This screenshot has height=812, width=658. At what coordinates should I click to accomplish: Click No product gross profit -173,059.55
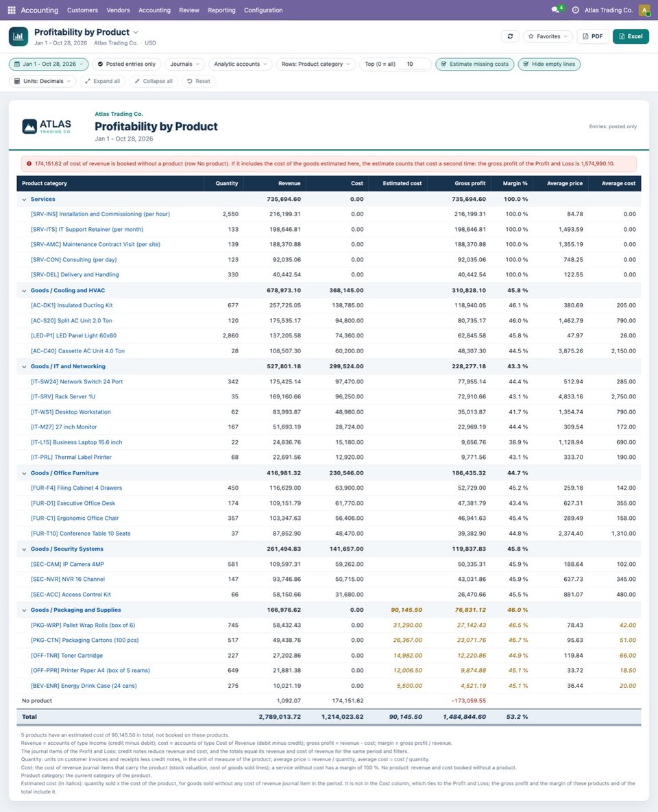[x=469, y=701]
